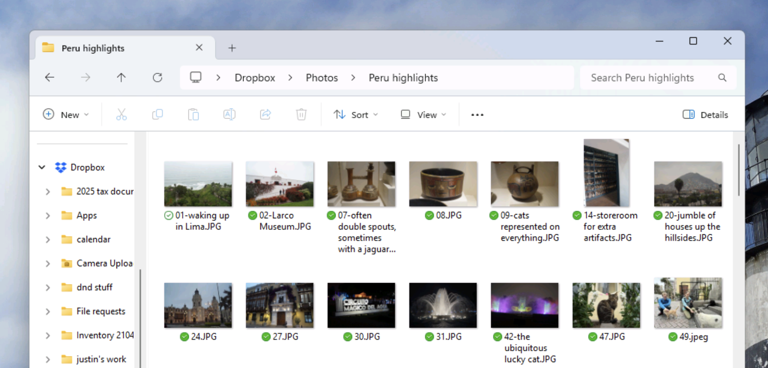Navigate to Photos in the breadcrumb
Image resolution: width=768 pixels, height=368 pixels.
pos(322,77)
